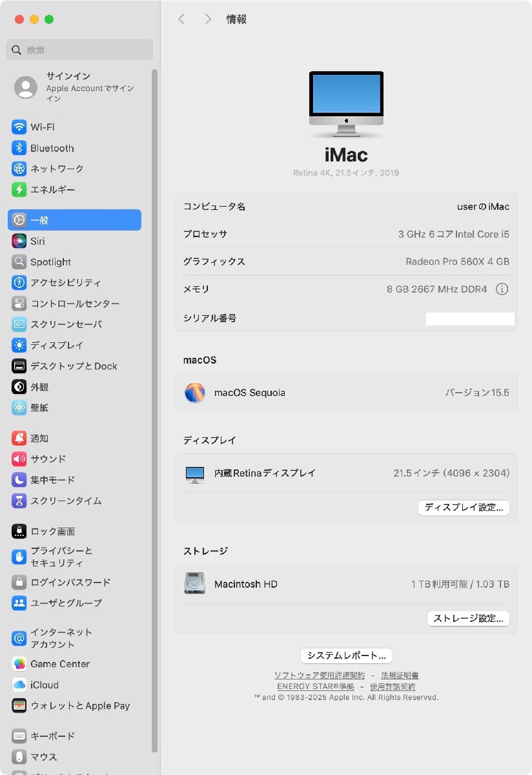Click the memory info (i) button

coord(502,289)
